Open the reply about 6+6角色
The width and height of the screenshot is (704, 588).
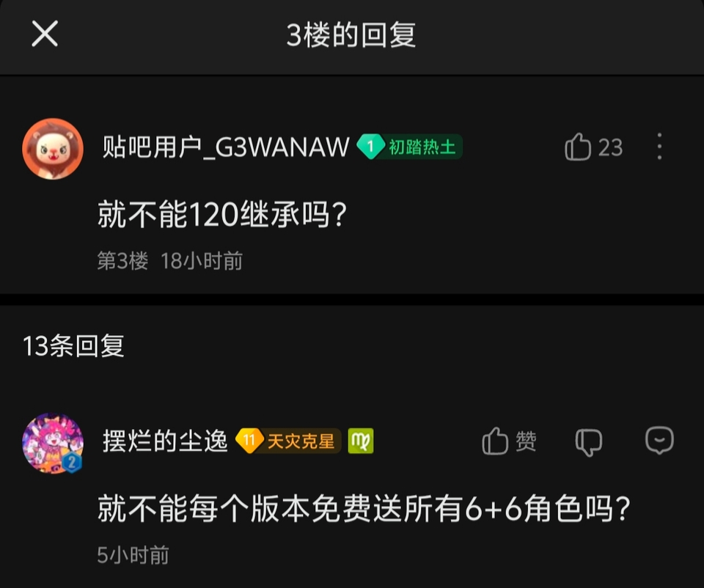(x=364, y=509)
